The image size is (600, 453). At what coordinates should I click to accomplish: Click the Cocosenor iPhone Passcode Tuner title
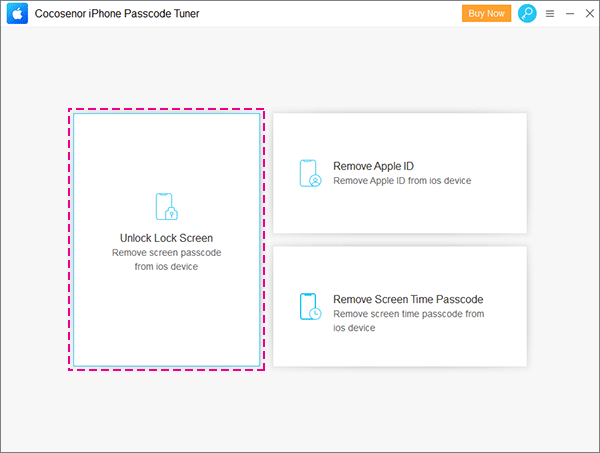point(117,14)
